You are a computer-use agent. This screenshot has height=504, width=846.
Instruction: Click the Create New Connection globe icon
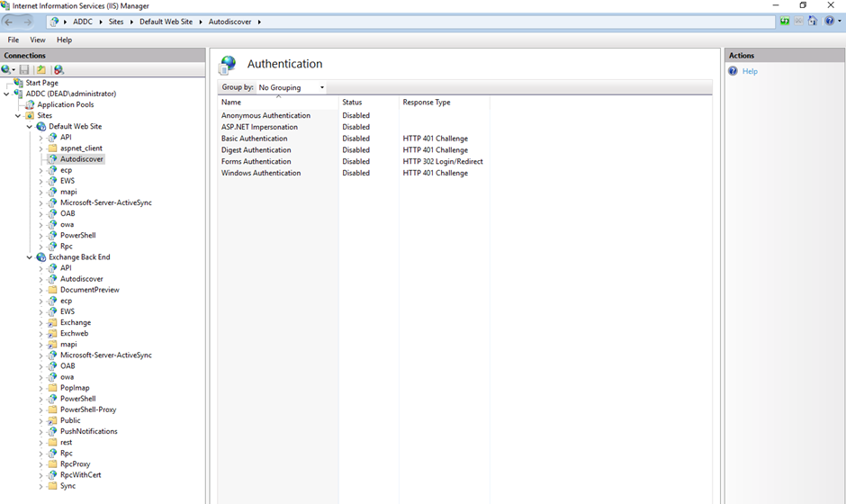(x=7, y=69)
